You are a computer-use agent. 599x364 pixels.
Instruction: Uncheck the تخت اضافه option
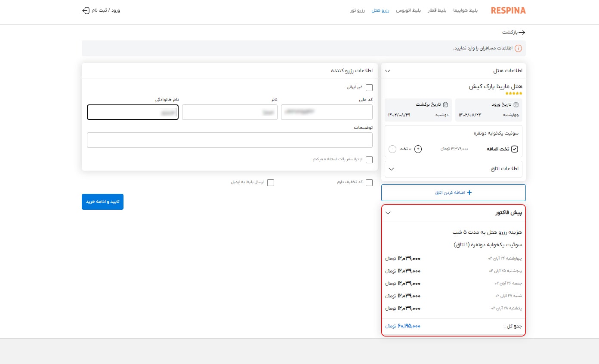click(515, 149)
